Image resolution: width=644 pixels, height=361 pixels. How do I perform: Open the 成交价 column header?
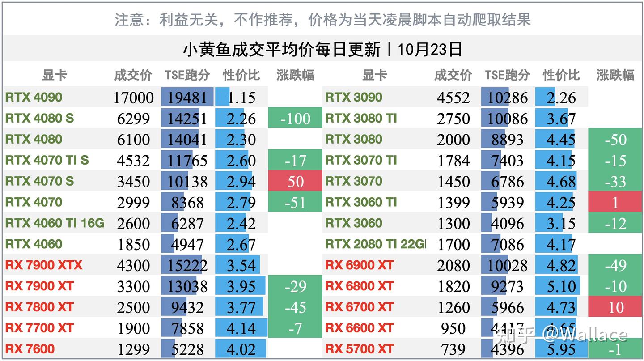(x=131, y=76)
